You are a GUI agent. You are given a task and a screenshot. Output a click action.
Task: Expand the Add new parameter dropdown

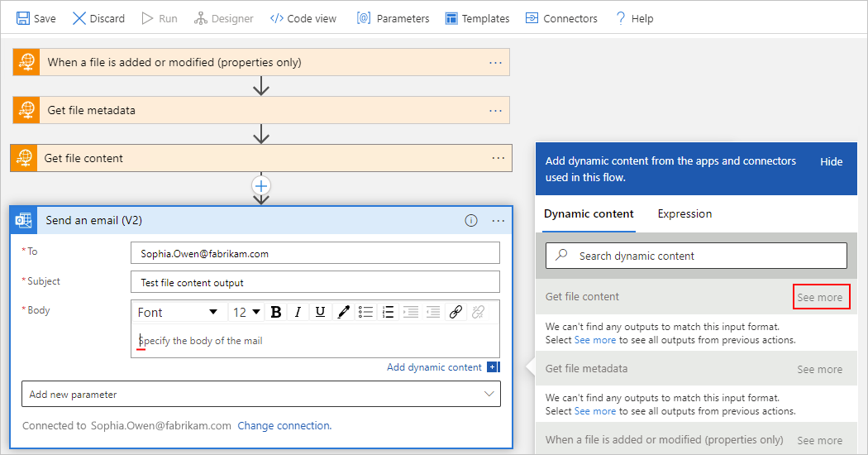(x=261, y=395)
